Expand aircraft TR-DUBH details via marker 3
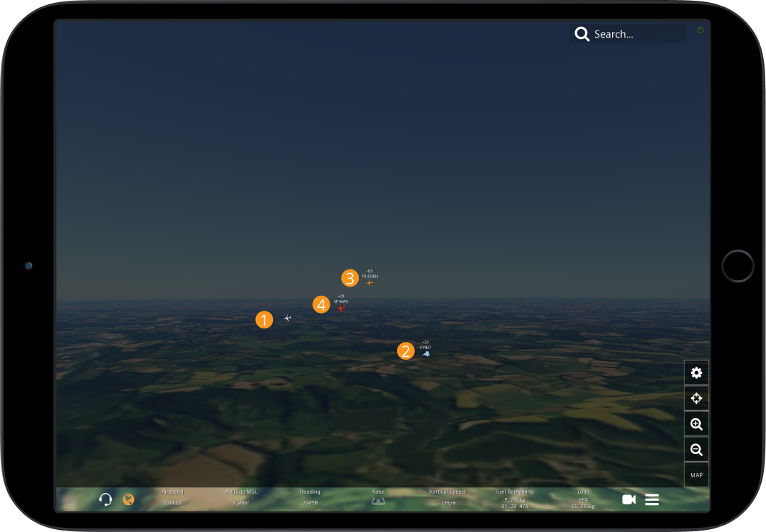Image resolution: width=766 pixels, height=532 pixels. [x=350, y=278]
